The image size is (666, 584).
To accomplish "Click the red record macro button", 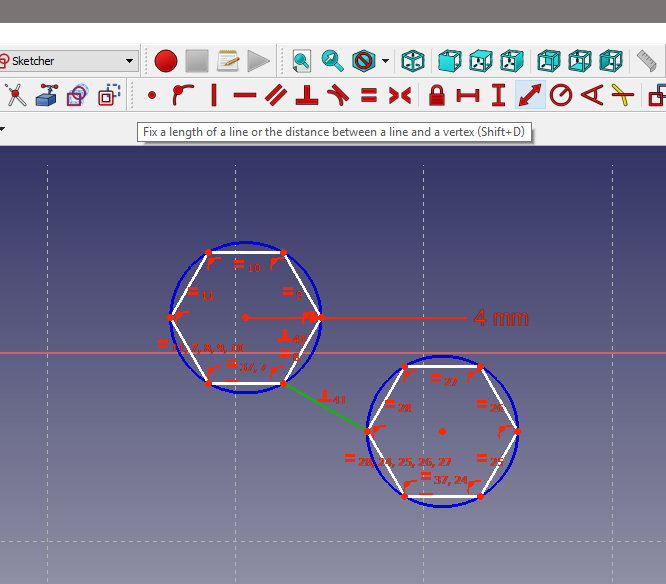I will [166, 61].
